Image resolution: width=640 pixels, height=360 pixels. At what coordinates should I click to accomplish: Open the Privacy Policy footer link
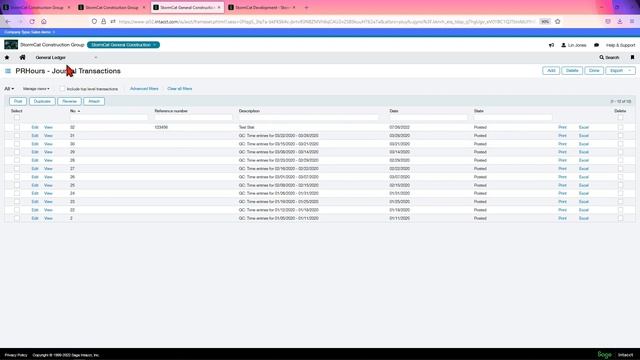[x=16, y=355]
